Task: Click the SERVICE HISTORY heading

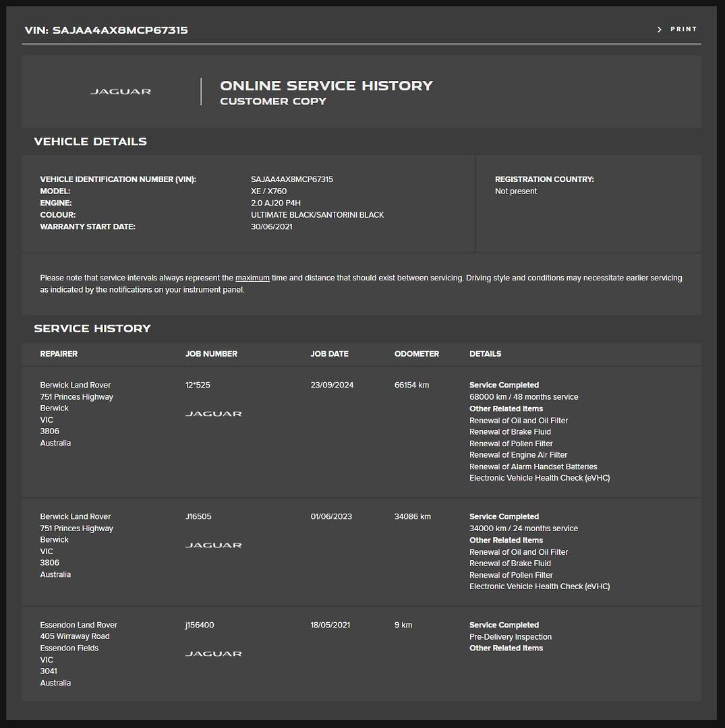Action: coord(92,329)
